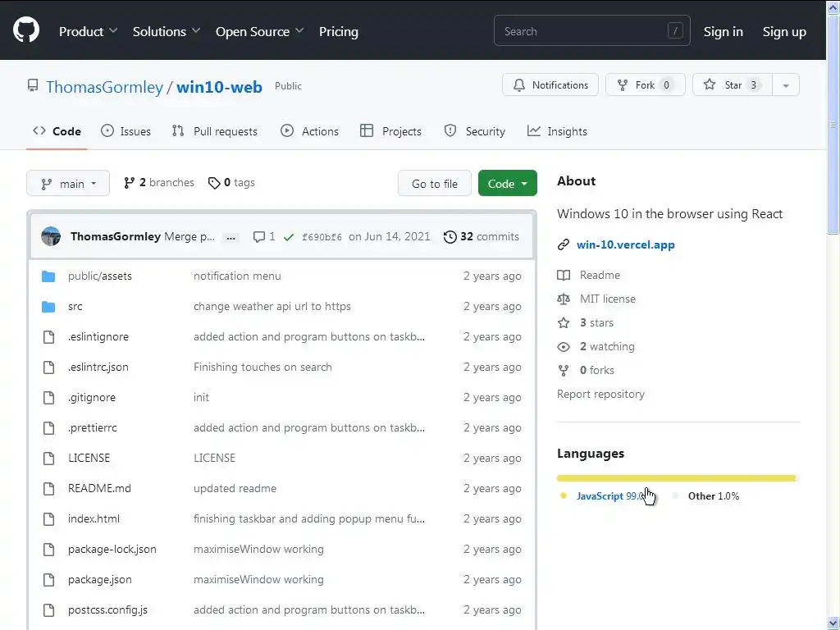Open the Pricing menu item

tap(339, 32)
